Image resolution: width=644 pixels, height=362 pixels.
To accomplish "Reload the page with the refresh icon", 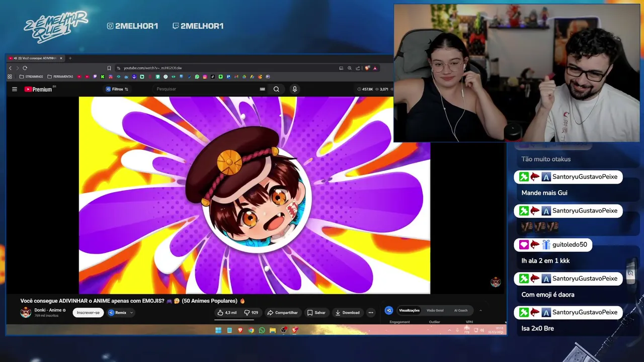I will 25,68.
